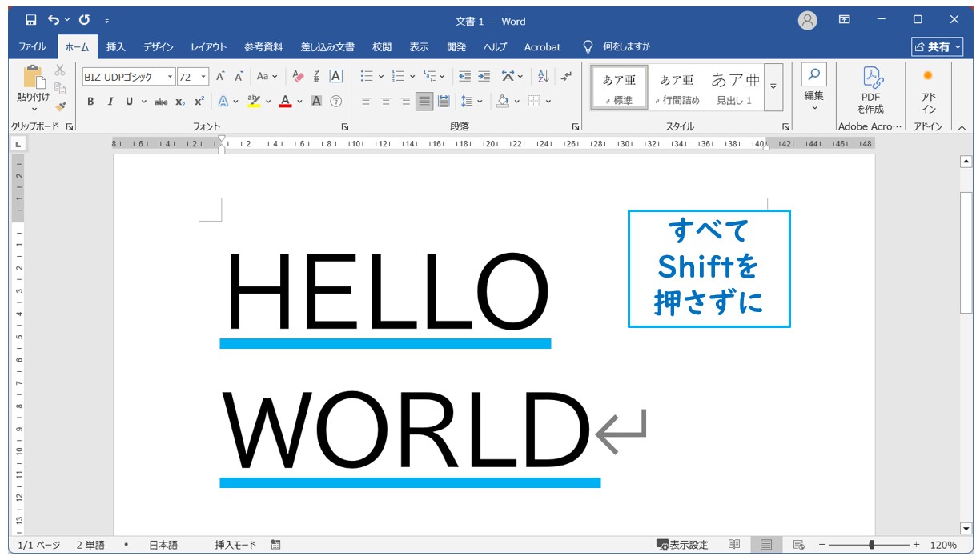Click the Tell Me search box

[x=617, y=46]
